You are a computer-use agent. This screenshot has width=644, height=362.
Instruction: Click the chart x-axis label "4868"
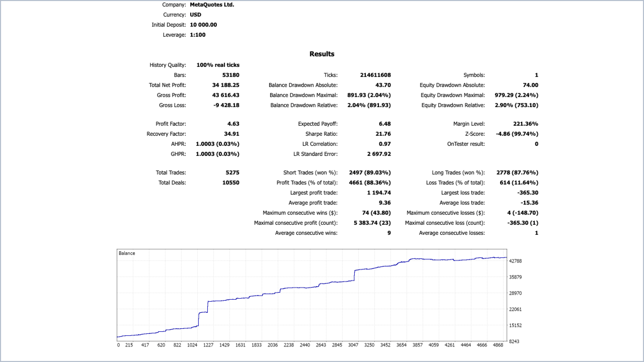click(x=498, y=345)
